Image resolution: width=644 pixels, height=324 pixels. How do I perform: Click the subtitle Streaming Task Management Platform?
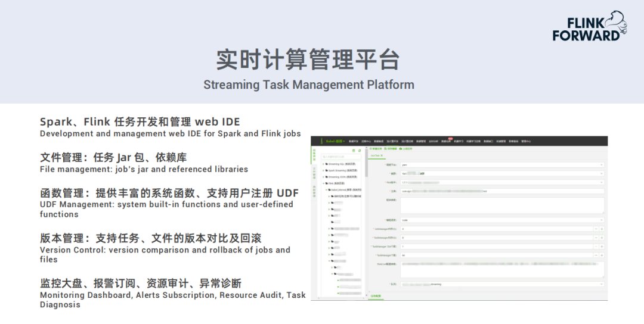click(309, 85)
